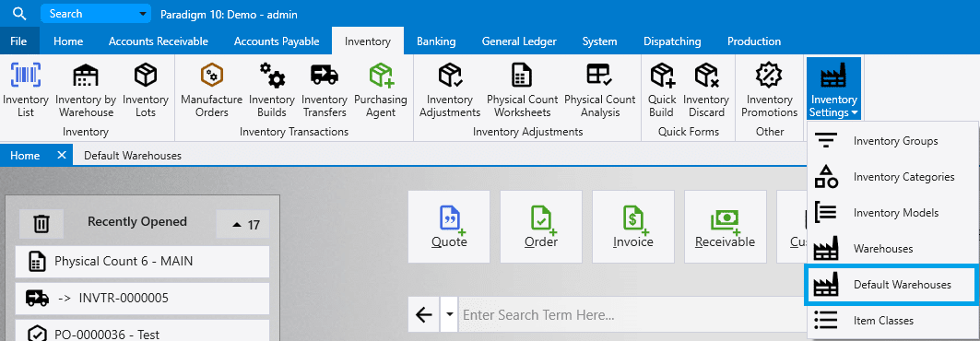Select the Inventory ribbon tab

point(368,41)
